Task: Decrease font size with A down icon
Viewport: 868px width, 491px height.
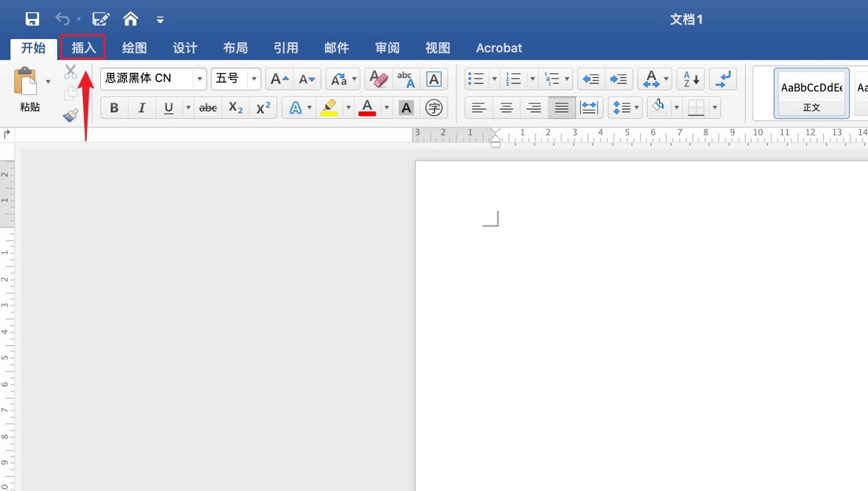Action: pos(307,79)
